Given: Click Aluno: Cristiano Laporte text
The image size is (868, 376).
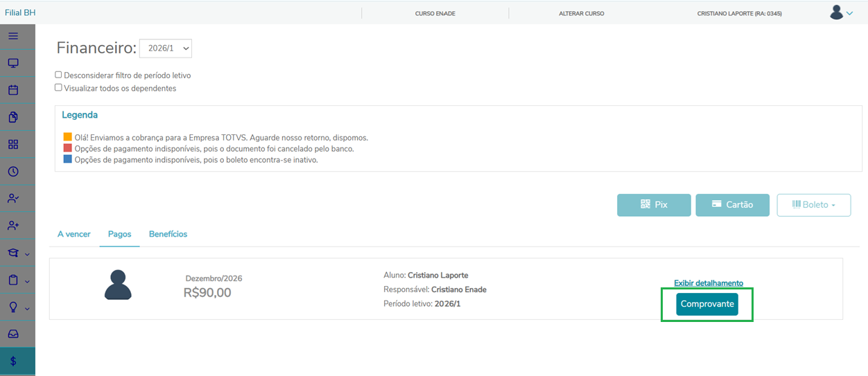Looking at the screenshot, I should point(426,275).
